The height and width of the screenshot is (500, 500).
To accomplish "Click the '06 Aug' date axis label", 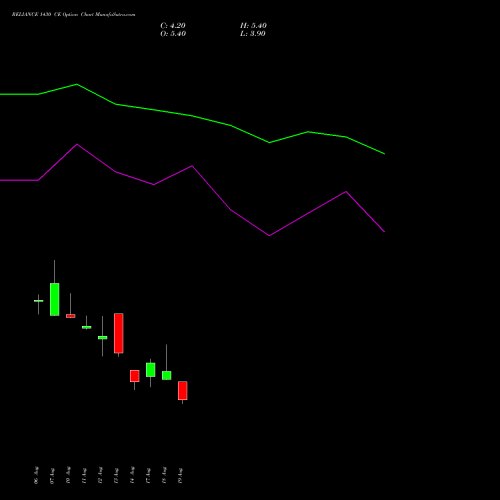I will pos(36,475).
